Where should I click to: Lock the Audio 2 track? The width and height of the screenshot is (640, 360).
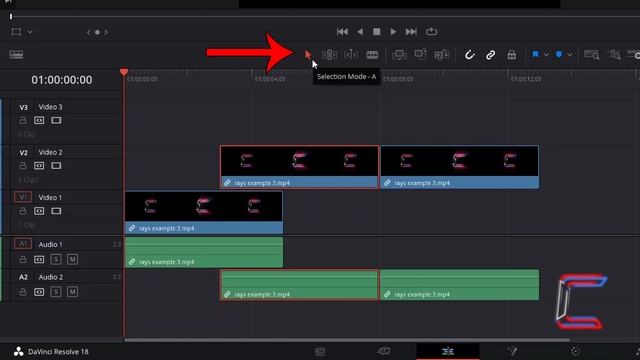point(23,292)
